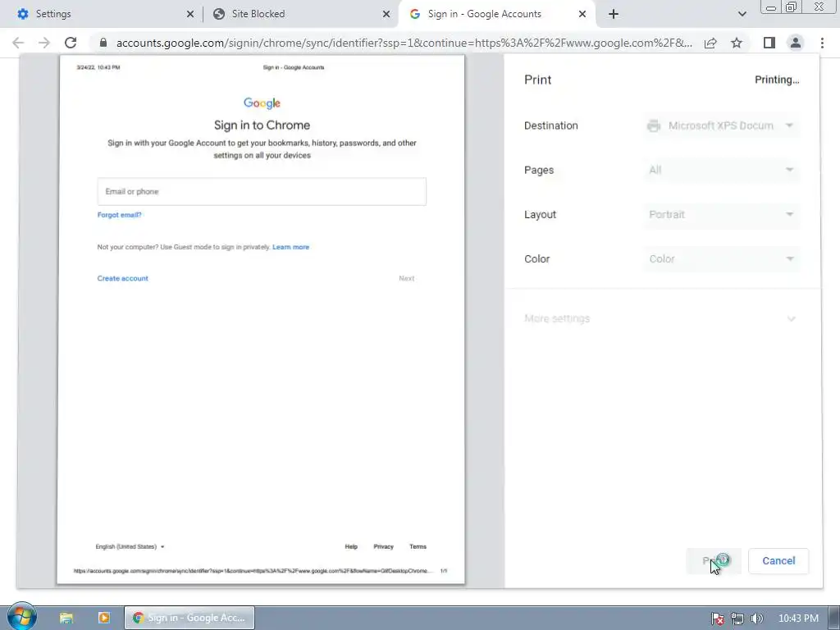
Task: Click the Show desktop strip
Action: [x=834, y=618]
